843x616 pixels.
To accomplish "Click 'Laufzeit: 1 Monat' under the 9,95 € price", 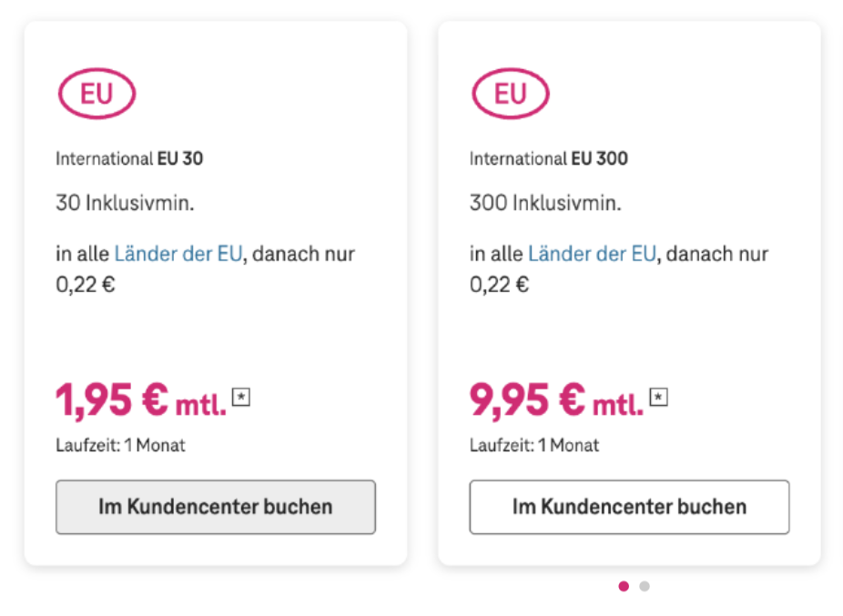I will (534, 446).
